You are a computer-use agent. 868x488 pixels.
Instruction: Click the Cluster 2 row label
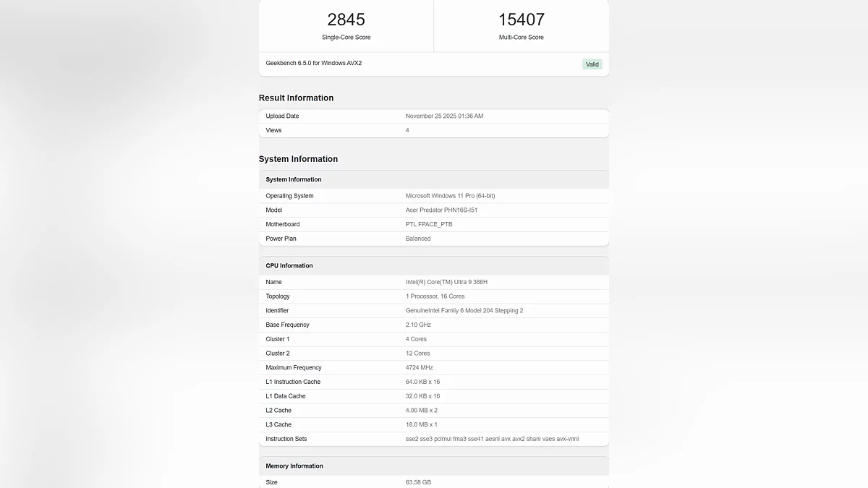point(278,354)
